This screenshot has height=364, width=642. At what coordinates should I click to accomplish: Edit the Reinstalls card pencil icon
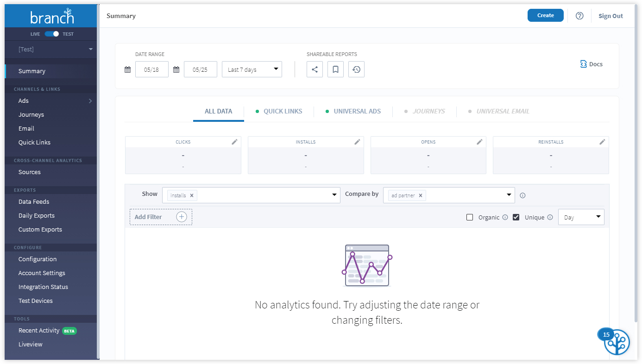click(x=602, y=142)
